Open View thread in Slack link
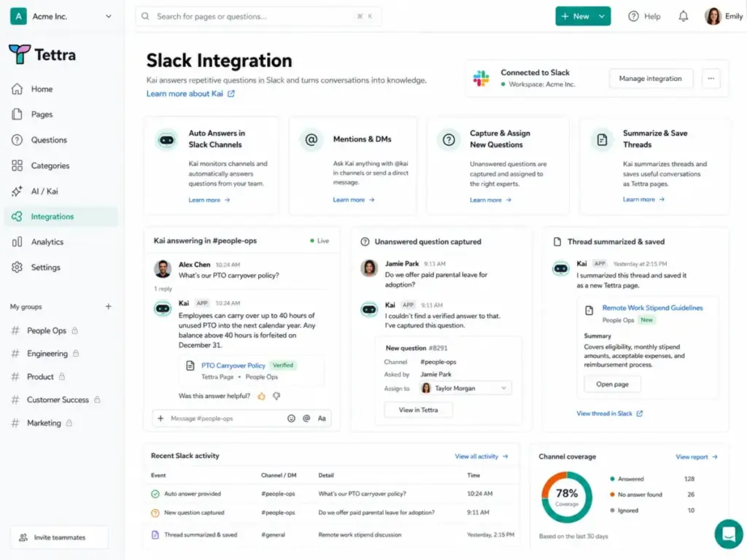The image size is (747, 560). [609, 414]
